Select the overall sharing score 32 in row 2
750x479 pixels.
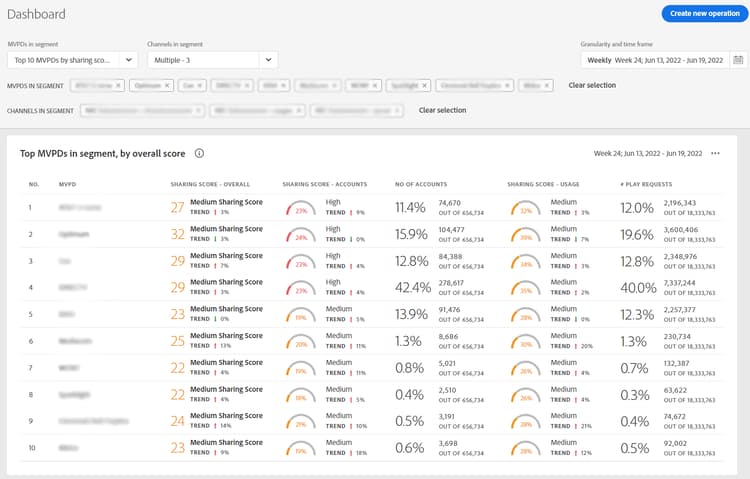pos(177,234)
